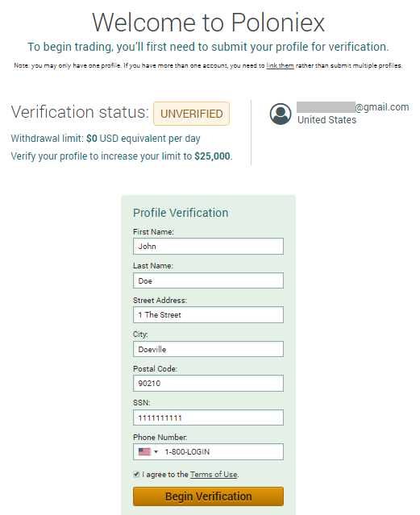Click the Welcome to Poloniex heading
420x515 pixels.
coord(208,23)
